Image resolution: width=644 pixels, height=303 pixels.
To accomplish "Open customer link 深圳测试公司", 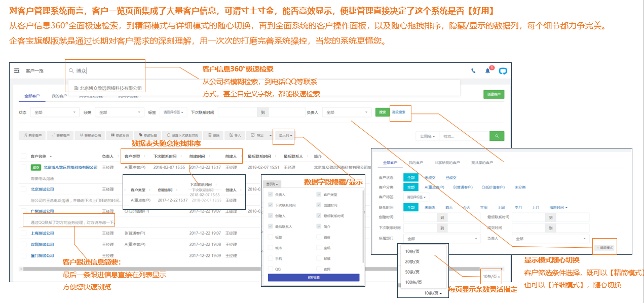I will click(42, 244).
